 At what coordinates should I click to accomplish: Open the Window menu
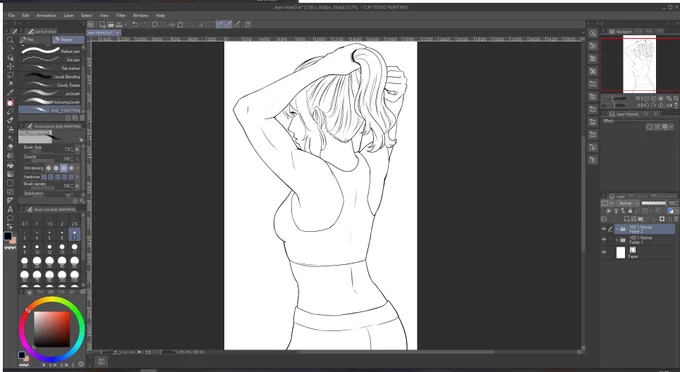click(x=140, y=15)
